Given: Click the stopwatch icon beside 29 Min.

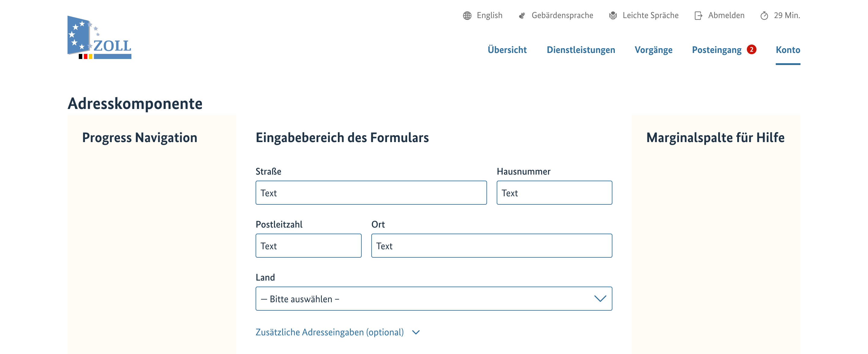Looking at the screenshot, I should pos(765,15).
